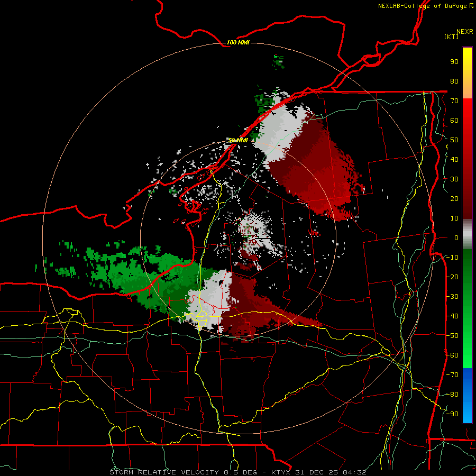This screenshot has width=476, height=476.
Task: Click the KTYX radar site identifier
Action: 280,472
